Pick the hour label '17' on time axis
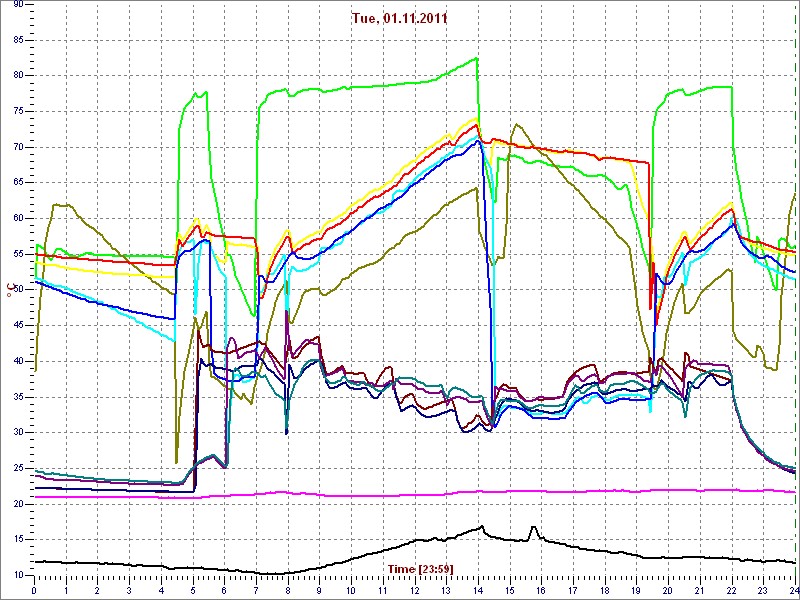The height and width of the screenshot is (600, 800). point(573,589)
